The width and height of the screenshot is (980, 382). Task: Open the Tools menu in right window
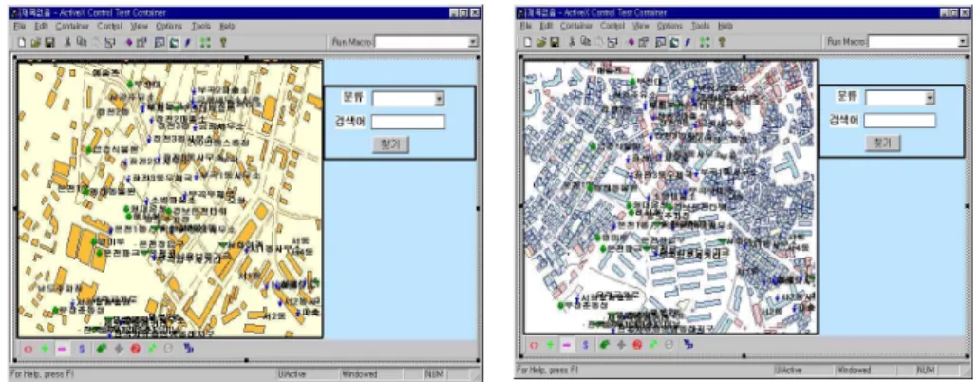700,27
